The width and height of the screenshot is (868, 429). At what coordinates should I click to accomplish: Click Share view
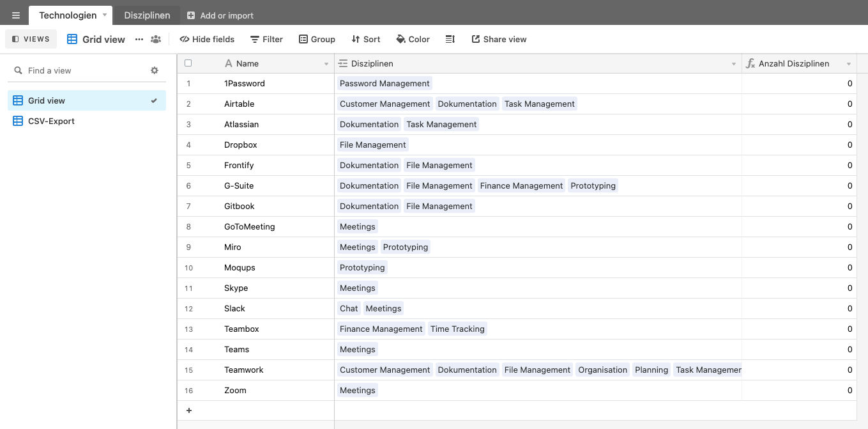pos(499,39)
